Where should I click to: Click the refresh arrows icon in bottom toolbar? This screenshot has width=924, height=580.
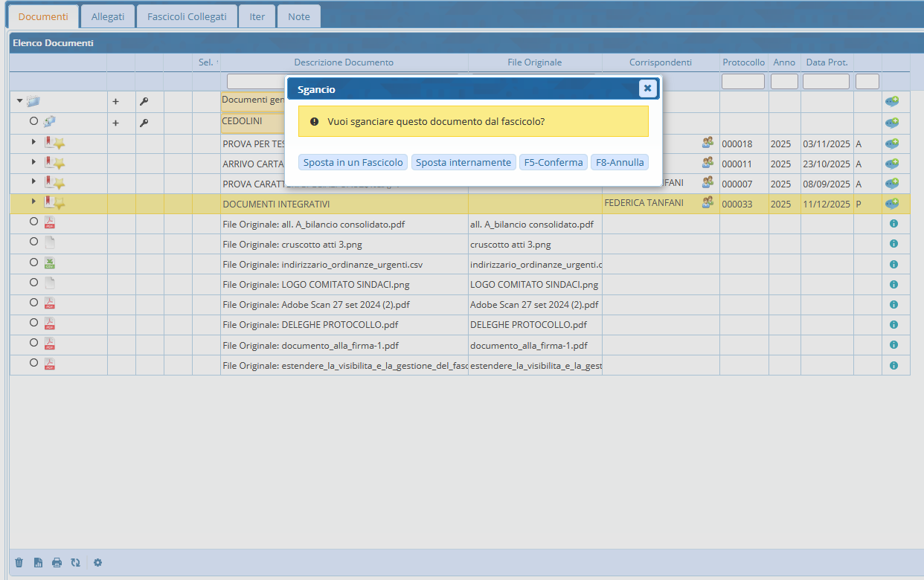[75, 563]
